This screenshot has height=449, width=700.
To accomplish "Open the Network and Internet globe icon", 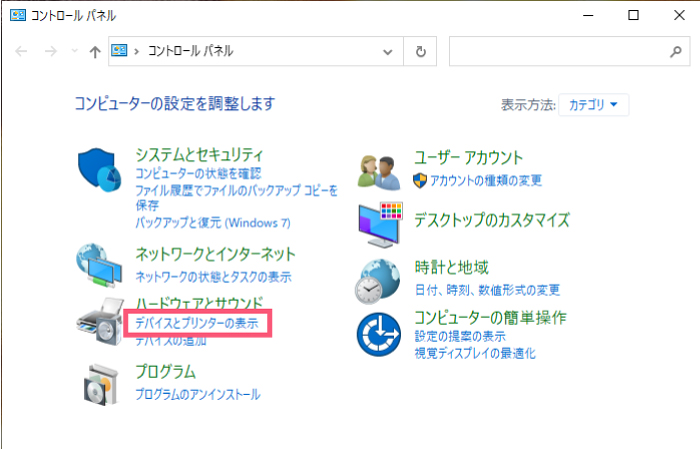I will pyautogui.click(x=99, y=265).
